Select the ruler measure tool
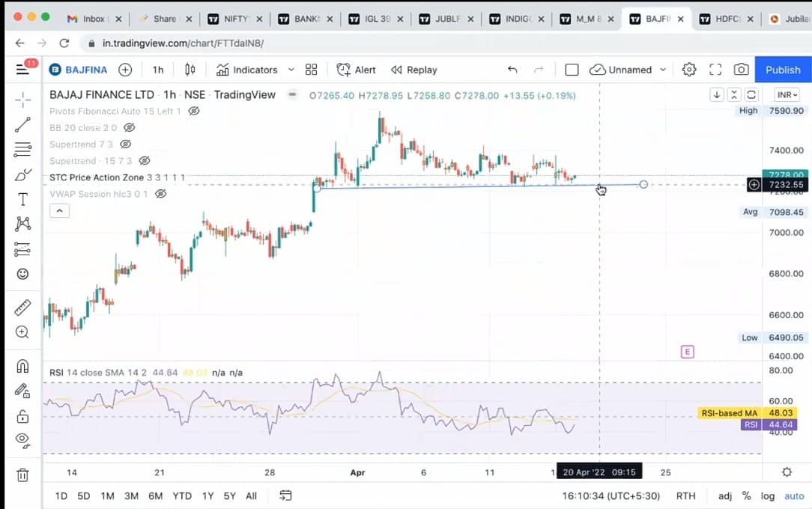Viewport: 812px width, 509px height. pos(22,307)
